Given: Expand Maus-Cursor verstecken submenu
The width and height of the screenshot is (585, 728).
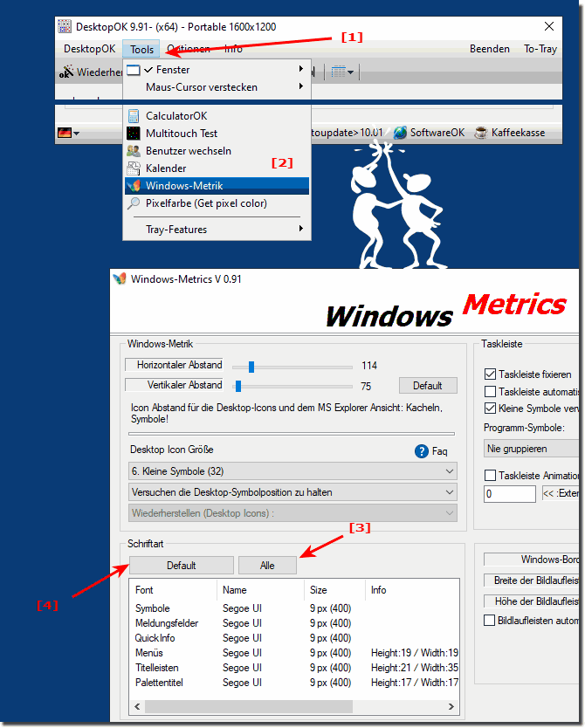Looking at the screenshot, I should [301, 86].
